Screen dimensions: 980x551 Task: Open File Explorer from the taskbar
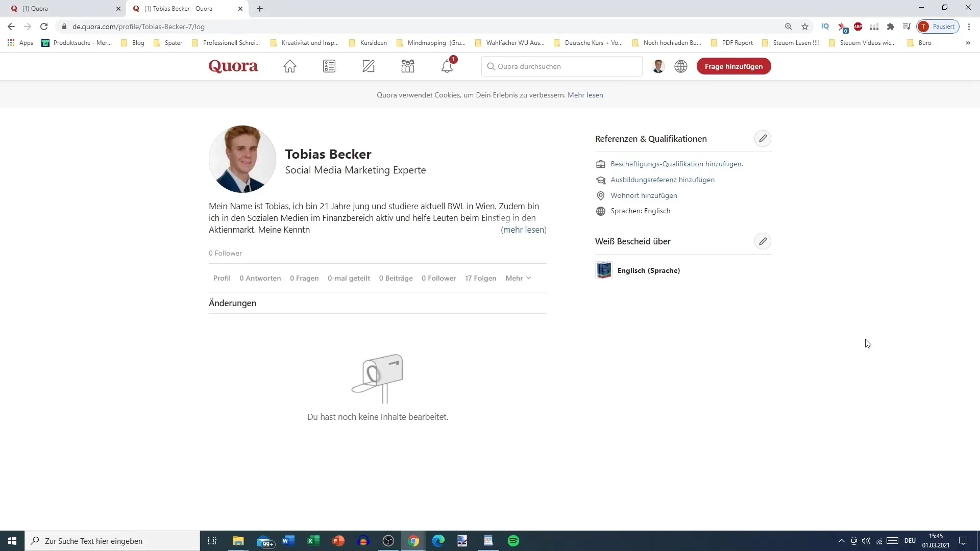pos(238,541)
